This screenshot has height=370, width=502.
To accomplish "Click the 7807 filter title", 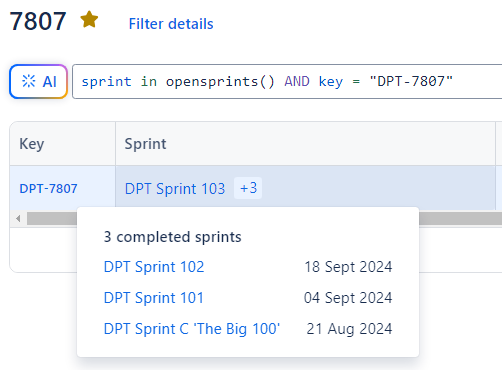I will point(38,21).
